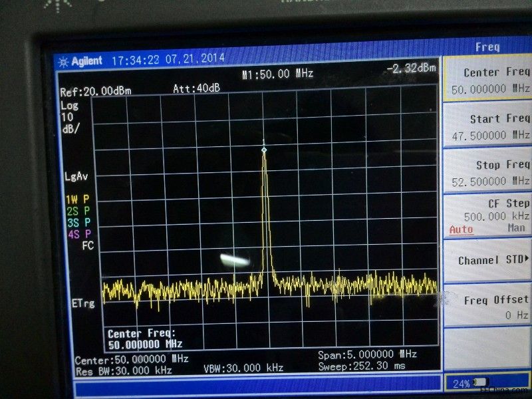Click the LgAv averaging label
The image size is (532, 399).
(x=76, y=176)
